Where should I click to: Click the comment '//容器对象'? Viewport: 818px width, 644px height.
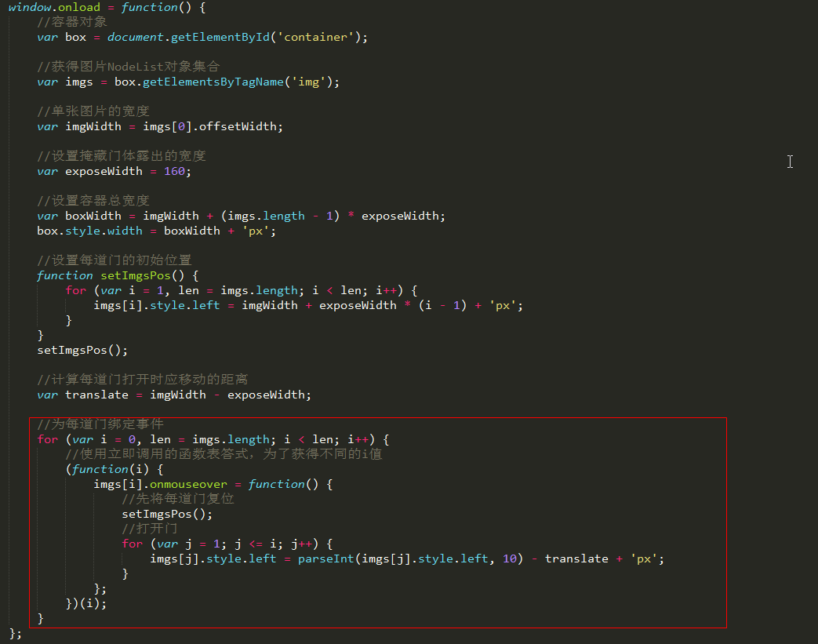pos(72,22)
